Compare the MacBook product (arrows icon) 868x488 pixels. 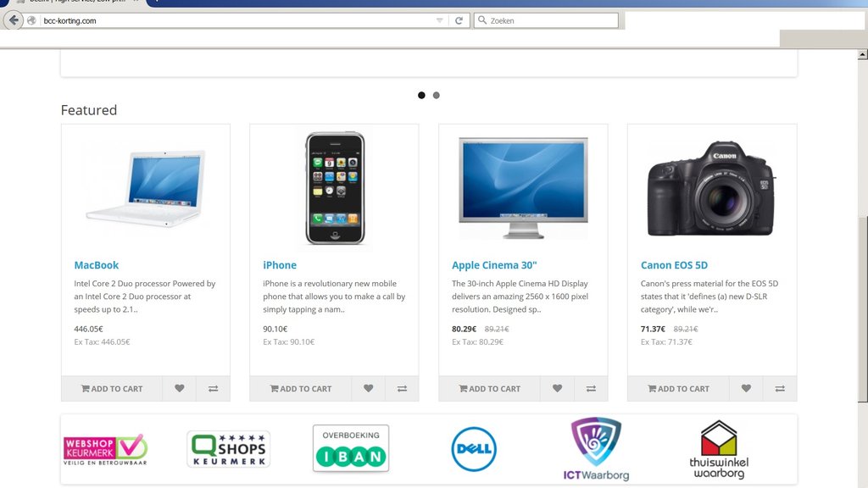coord(213,388)
